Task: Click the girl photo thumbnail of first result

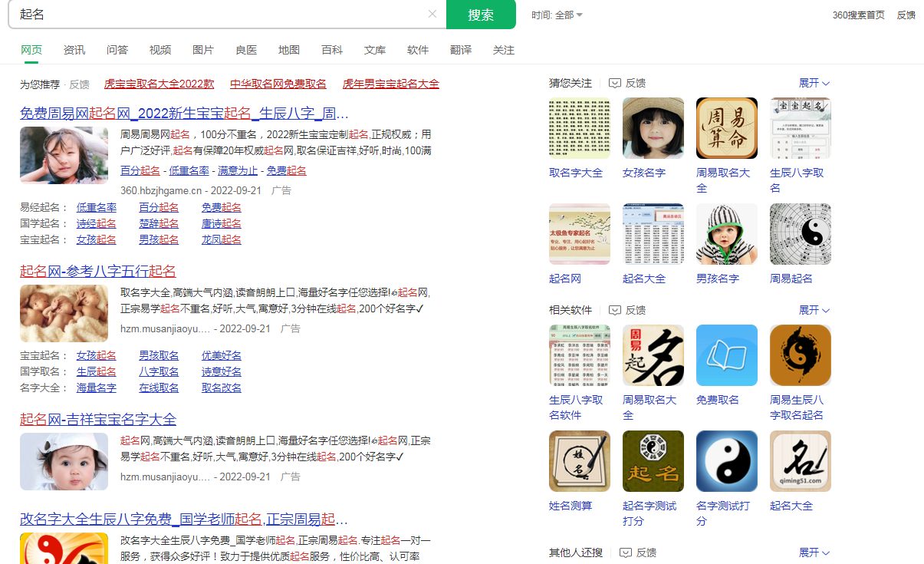Action: point(64,156)
